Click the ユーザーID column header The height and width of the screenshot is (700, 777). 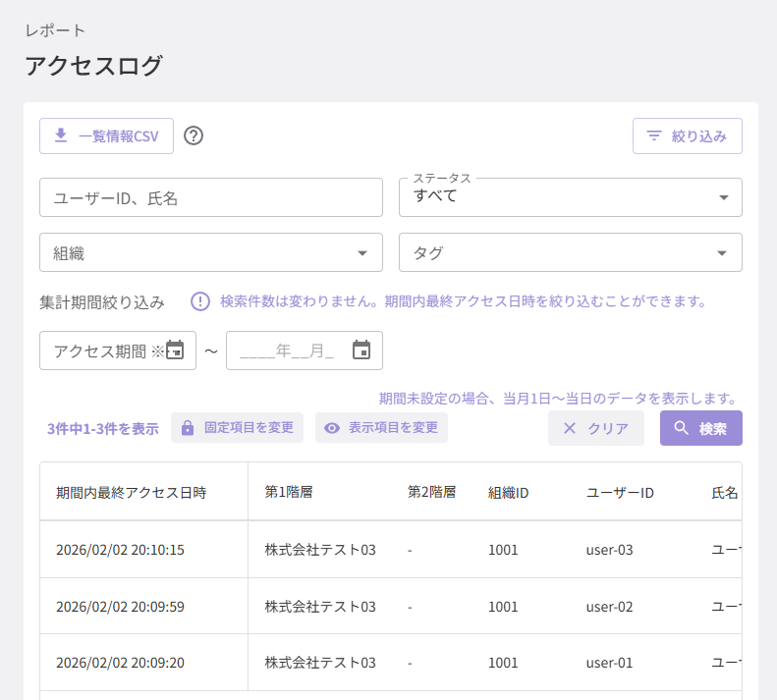click(620, 493)
